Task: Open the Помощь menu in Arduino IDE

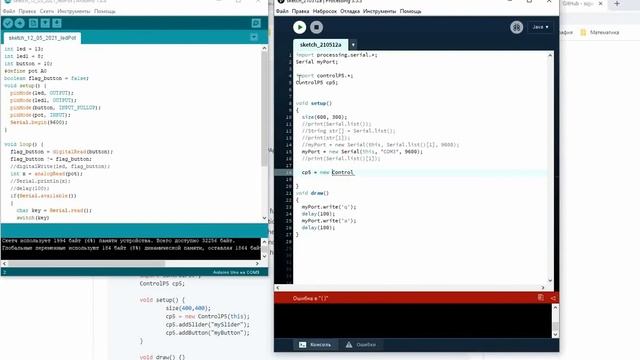Action: [105, 11]
